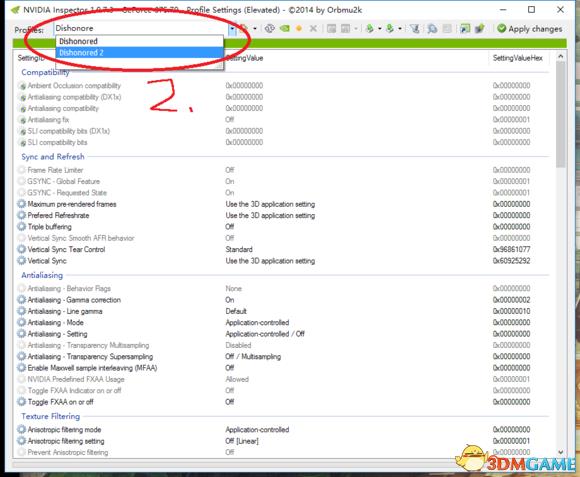Click the vertical scrollbar thumb
The image size is (580, 477).
560,114
